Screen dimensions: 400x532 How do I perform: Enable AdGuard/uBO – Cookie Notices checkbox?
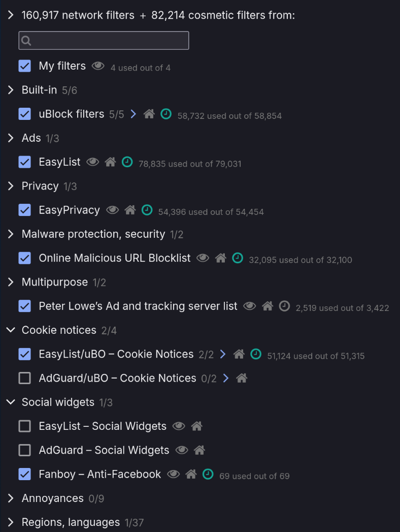click(x=25, y=379)
